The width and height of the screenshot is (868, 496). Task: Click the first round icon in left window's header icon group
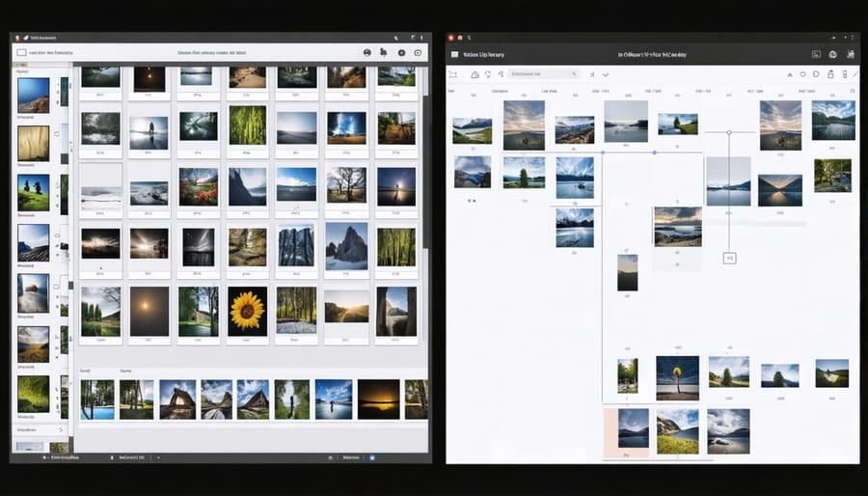(367, 52)
